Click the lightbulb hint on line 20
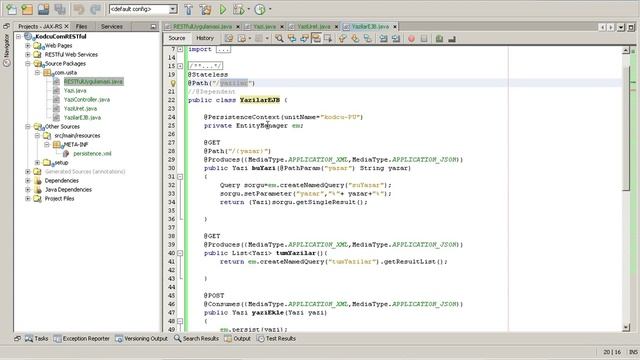640x360 pixels. (x=173, y=83)
